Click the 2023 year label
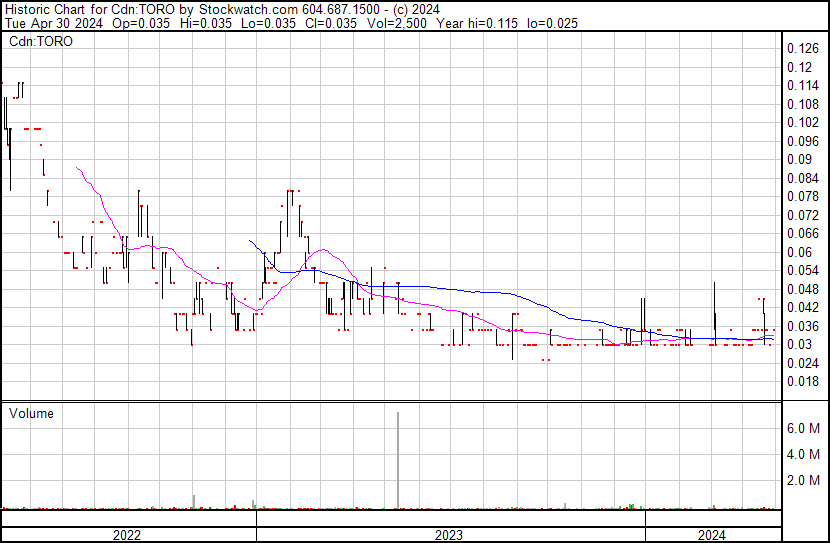 (449, 535)
